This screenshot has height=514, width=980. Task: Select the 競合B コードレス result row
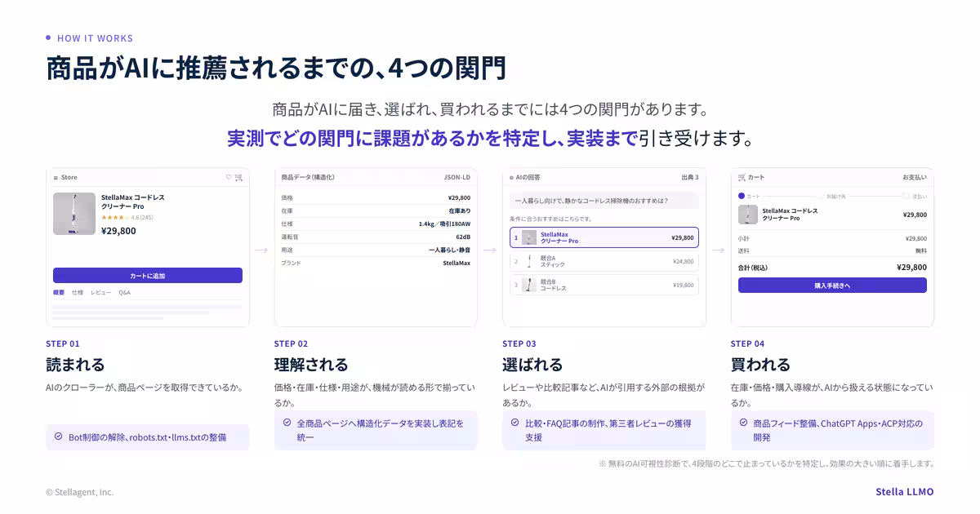point(604,285)
